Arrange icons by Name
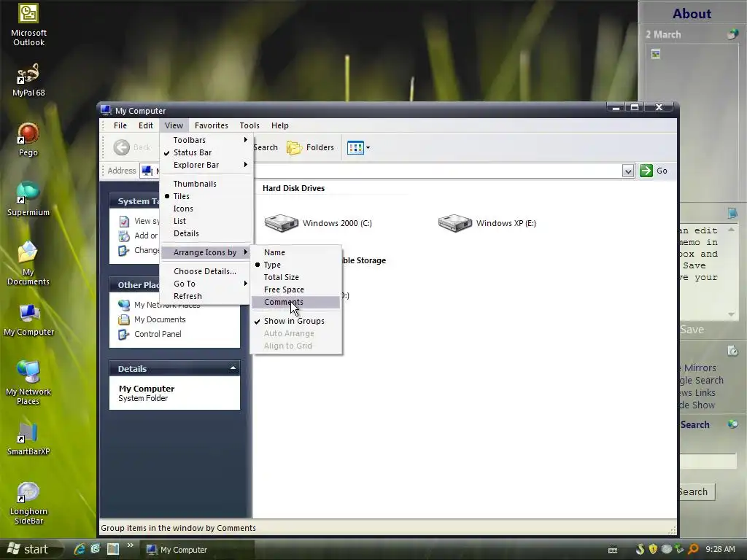This screenshot has width=747, height=560. pyautogui.click(x=296, y=252)
